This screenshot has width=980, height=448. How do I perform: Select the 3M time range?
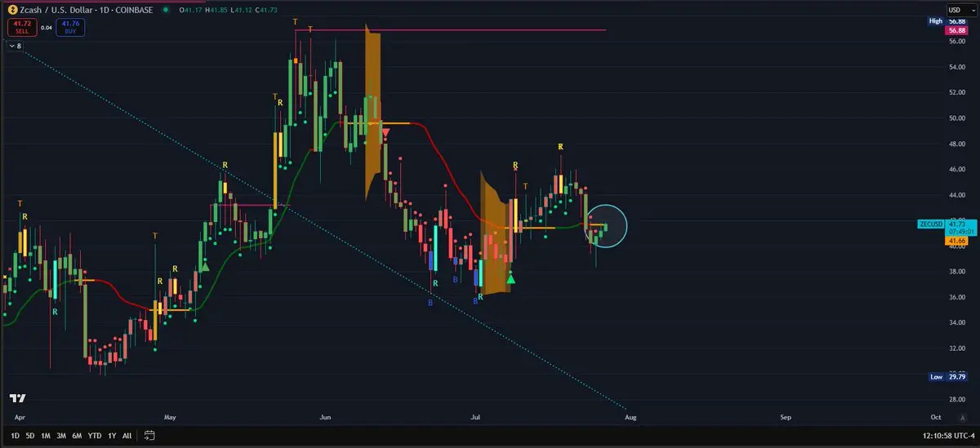[x=61, y=436]
